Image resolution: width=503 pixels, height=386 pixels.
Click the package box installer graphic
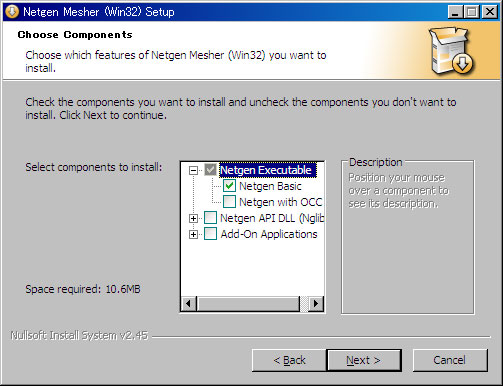451,51
